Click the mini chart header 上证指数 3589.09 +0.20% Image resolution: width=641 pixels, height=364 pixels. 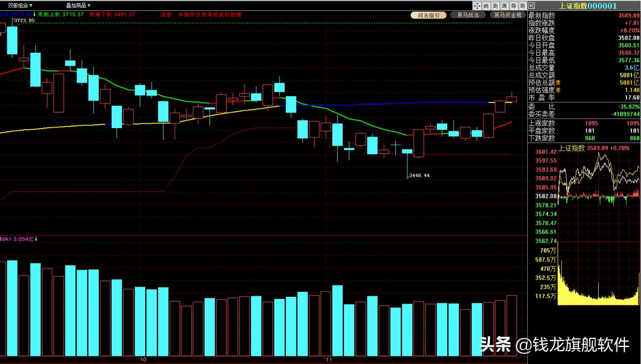coord(595,147)
